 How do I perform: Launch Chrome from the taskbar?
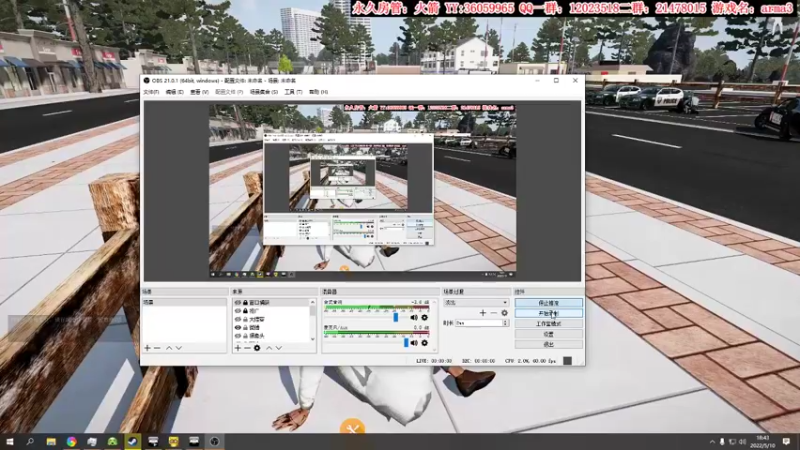point(71,441)
